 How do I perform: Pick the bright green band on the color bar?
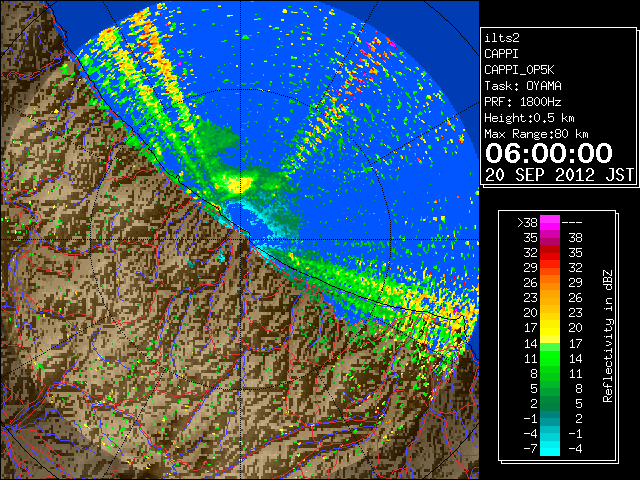click(550, 358)
